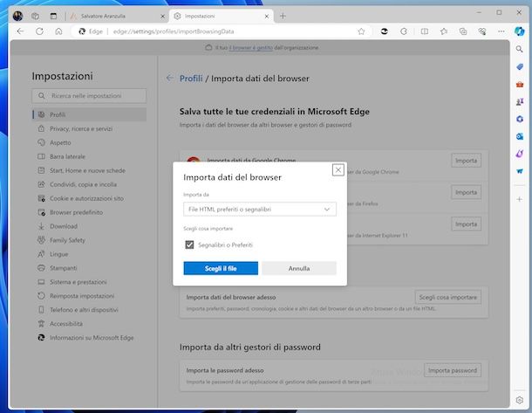Open sidebar settings gear icon
Screen dimensions: 532x413
click(520, 400)
